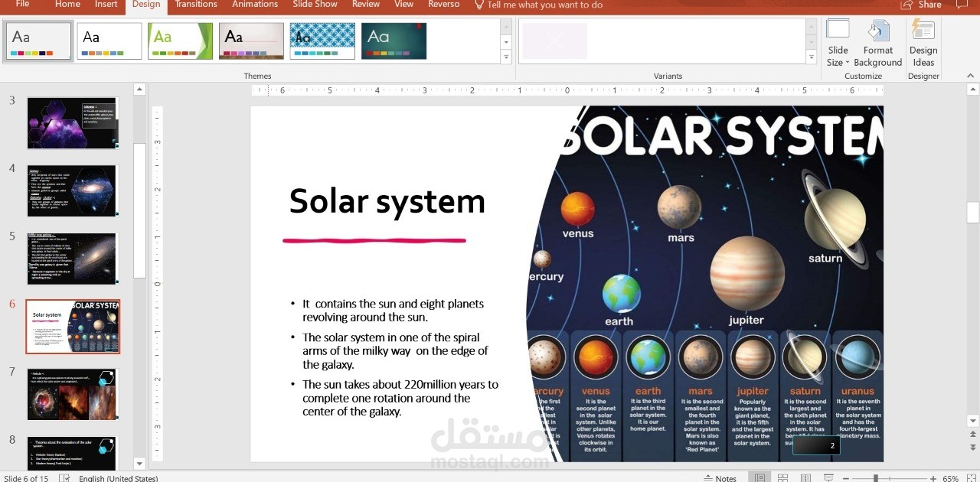Expand the Variants gallery More arrow
The height and width of the screenshot is (482, 980).
tap(812, 57)
